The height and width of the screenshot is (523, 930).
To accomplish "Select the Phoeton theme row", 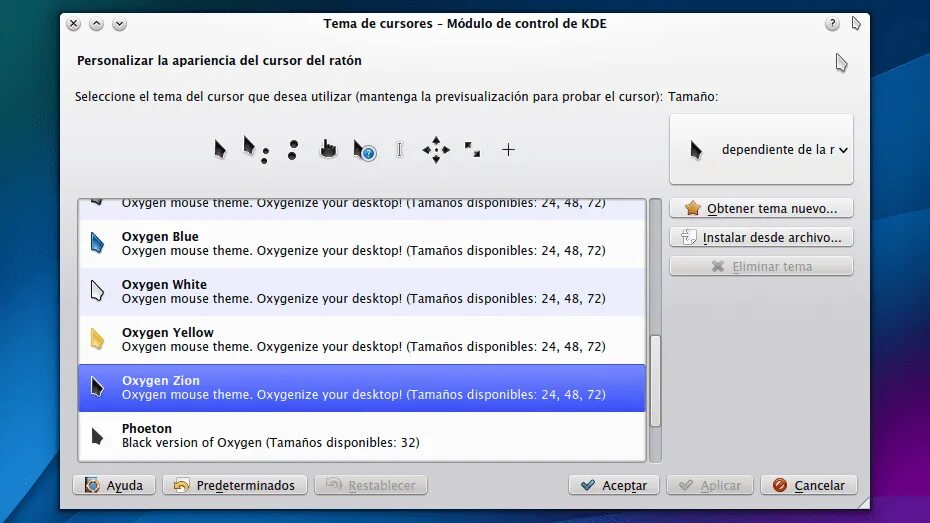I will [362, 436].
